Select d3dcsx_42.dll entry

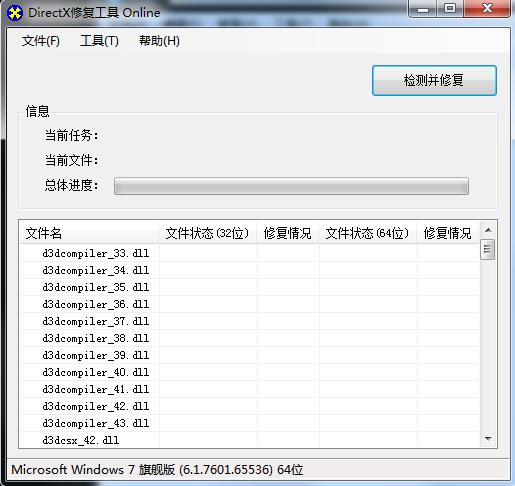coord(81,440)
